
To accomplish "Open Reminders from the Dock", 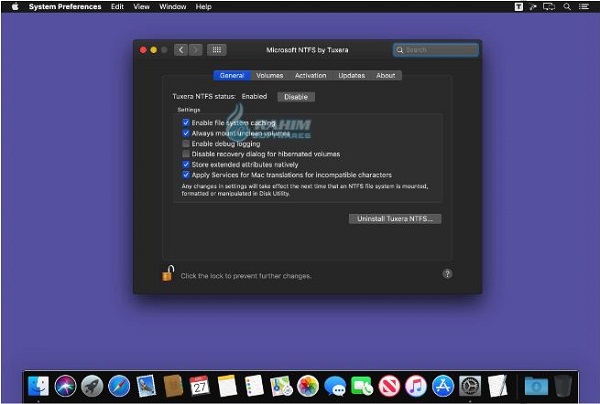I will [254, 386].
